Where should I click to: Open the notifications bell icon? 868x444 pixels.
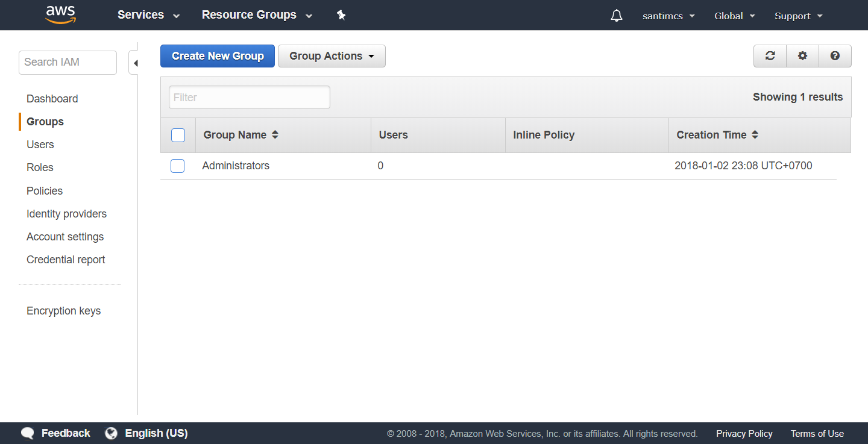[616, 16]
